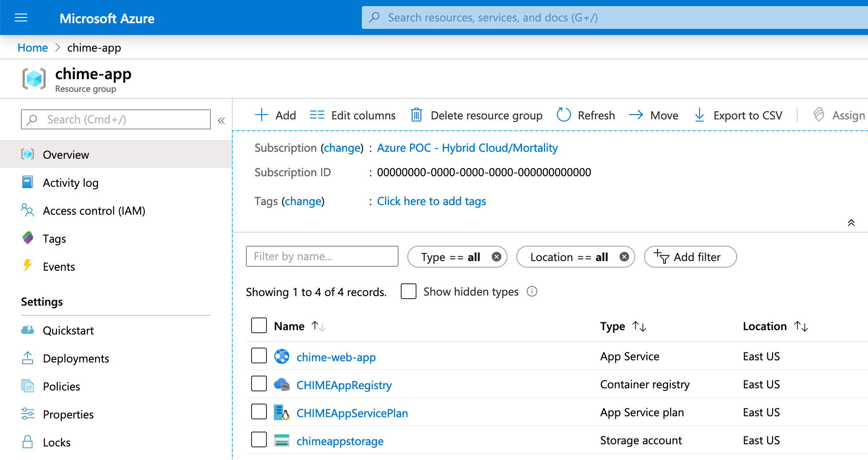
Task: Click the Move arrow icon
Action: click(636, 115)
